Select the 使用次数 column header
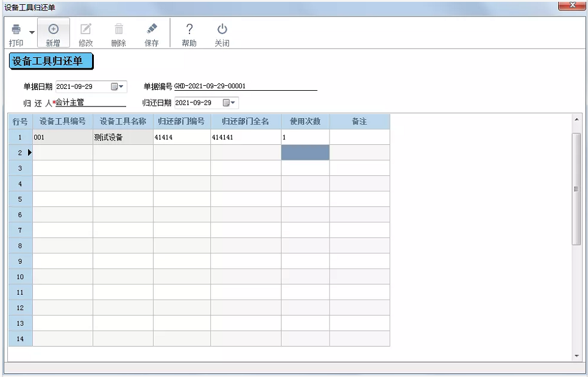This screenshot has width=588, height=377. tap(305, 121)
